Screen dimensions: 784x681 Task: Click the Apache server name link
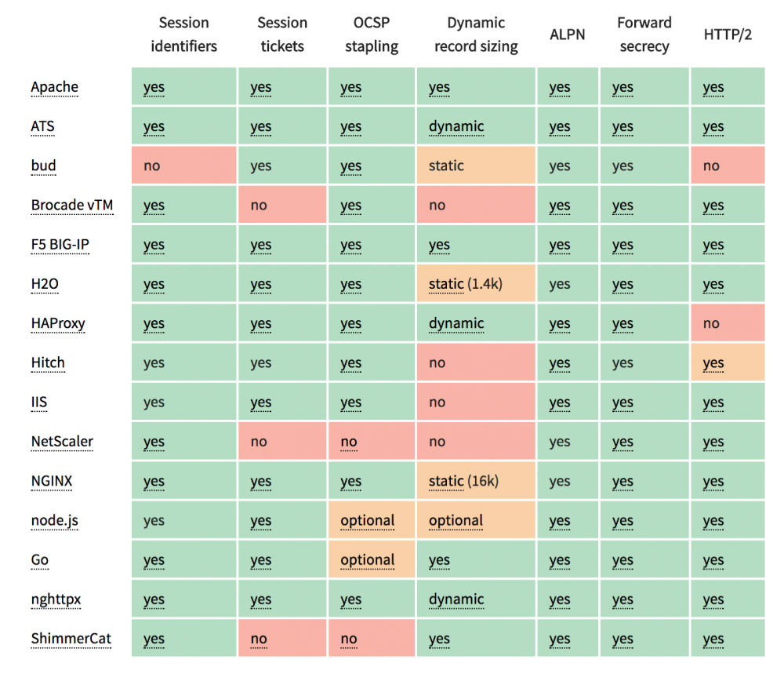pos(55,87)
